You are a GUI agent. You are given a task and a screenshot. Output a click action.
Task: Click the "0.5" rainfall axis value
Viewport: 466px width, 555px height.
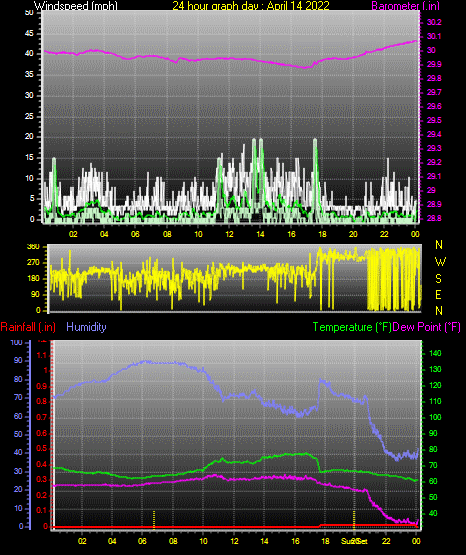pos(42,448)
